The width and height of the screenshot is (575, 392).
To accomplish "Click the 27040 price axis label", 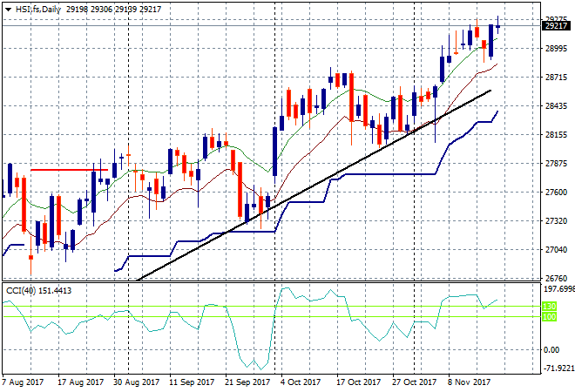I will point(557,250).
